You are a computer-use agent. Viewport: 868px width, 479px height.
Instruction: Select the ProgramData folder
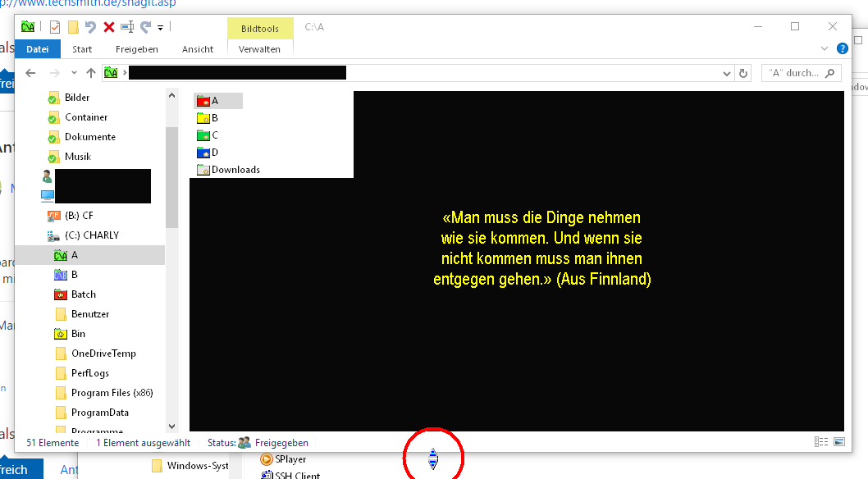point(99,413)
